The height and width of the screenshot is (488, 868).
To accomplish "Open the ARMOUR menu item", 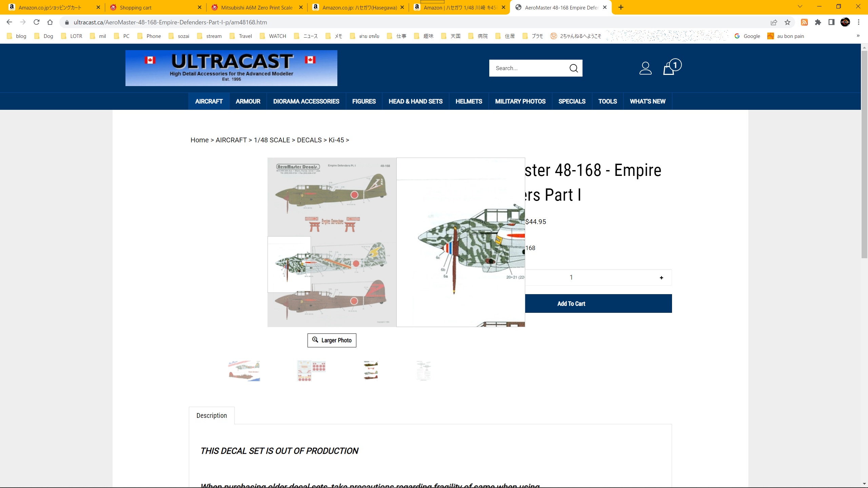I will pos(248,101).
